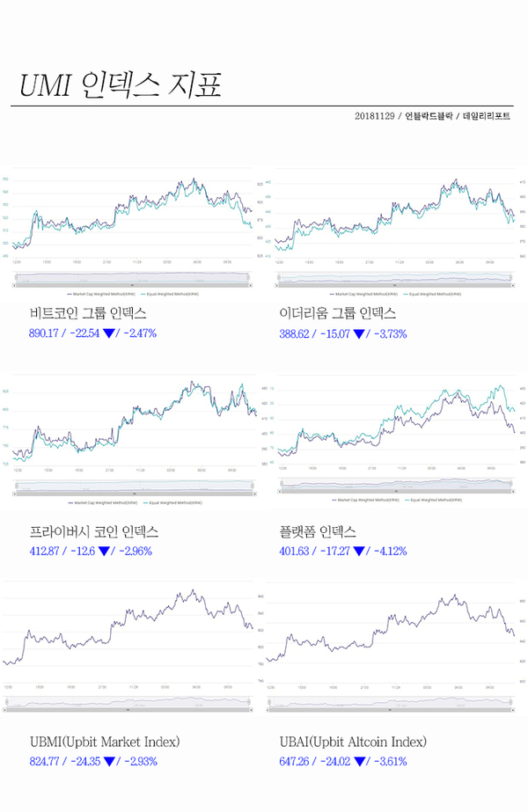The image size is (528, 812).
Task: Click left navigator handle of Bitcoin group chart
Action: [x=14, y=278]
